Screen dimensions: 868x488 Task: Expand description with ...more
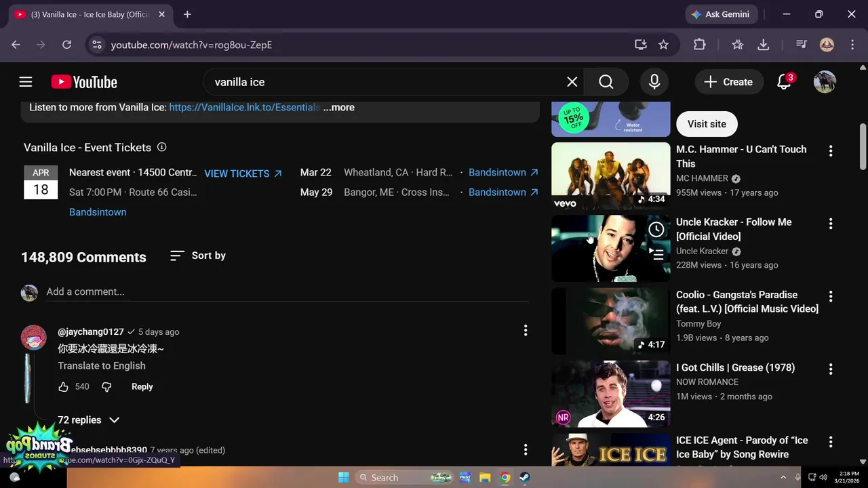[339, 107]
